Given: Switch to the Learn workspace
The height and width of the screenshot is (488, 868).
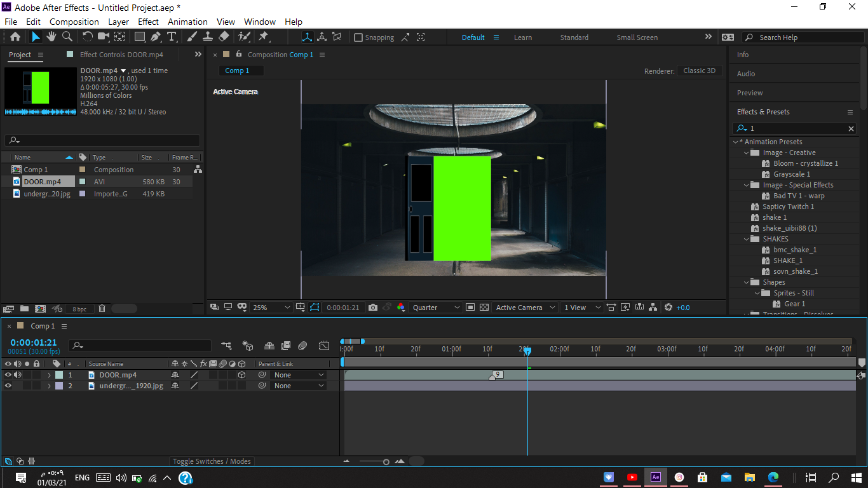Looking at the screenshot, I should pos(523,37).
